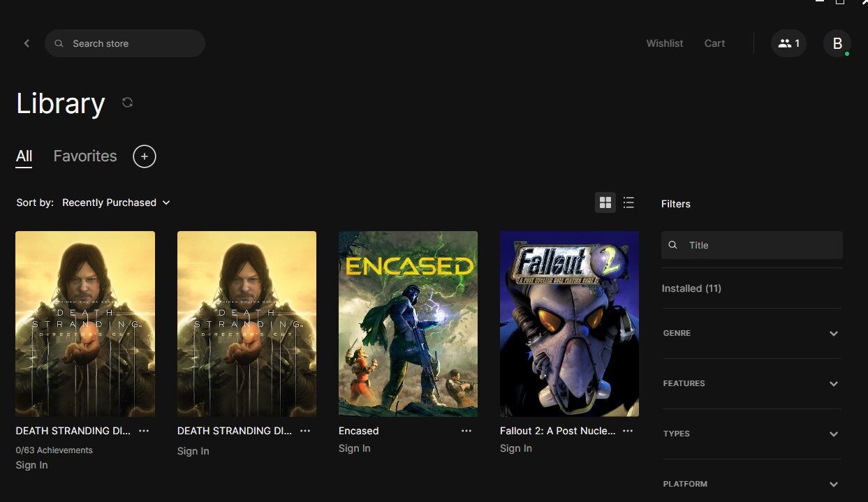Viewport: 868px width, 502px height.
Task: Expand the GENRE filter section
Action: (x=751, y=334)
